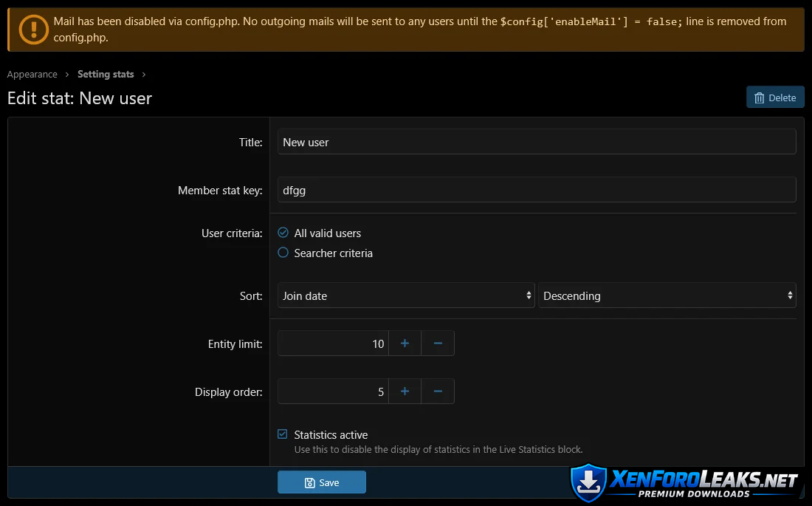The height and width of the screenshot is (506, 812).
Task: Decrease Entity limit with minus icon
Action: (x=438, y=343)
